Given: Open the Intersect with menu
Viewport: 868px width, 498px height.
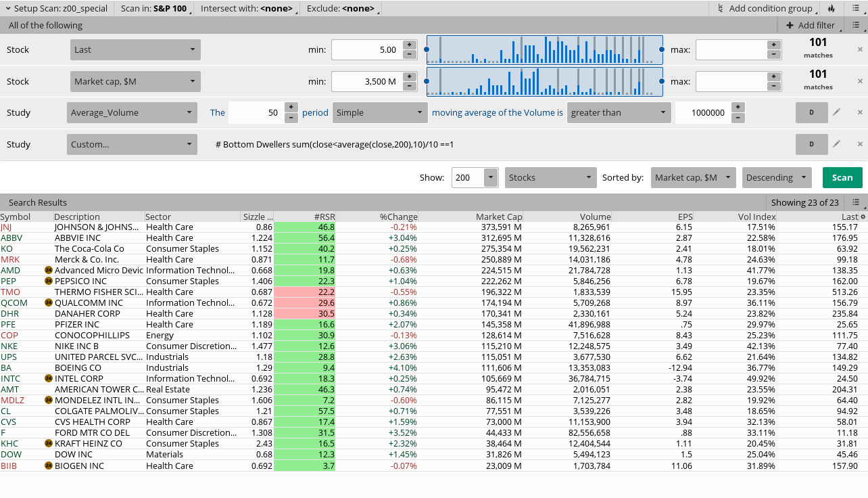Looking at the screenshot, I should 247,8.
